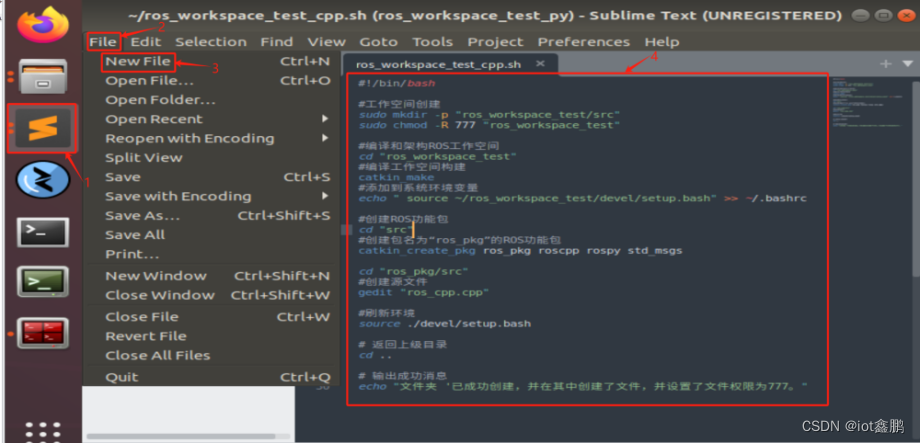920x444 pixels.
Task: Choose Close All Files menu entry
Action: pos(211,356)
